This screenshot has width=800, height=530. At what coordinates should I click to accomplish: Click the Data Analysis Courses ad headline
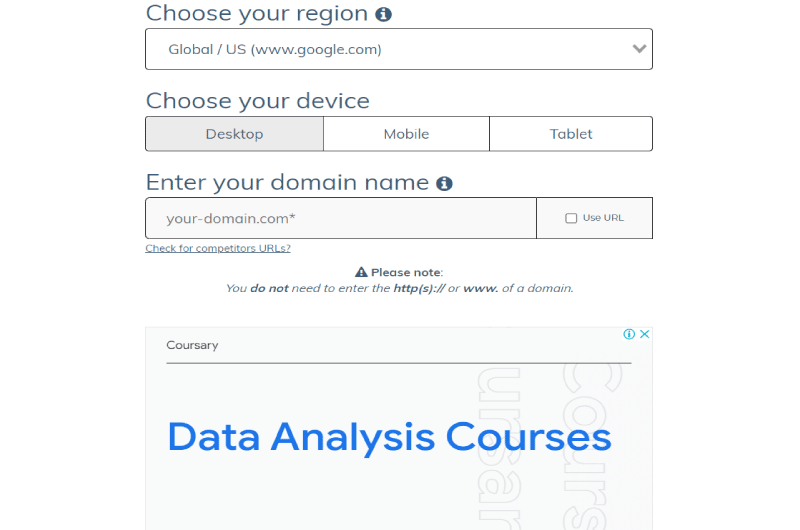pos(389,437)
